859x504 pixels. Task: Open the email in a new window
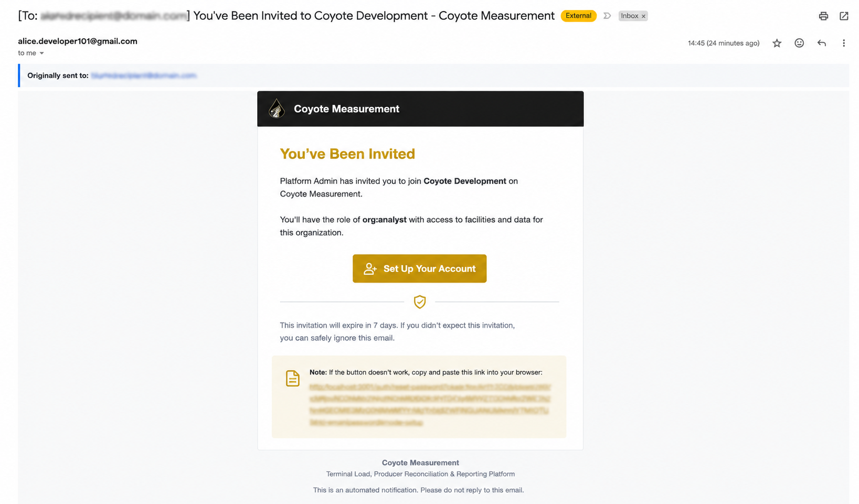[x=844, y=16]
